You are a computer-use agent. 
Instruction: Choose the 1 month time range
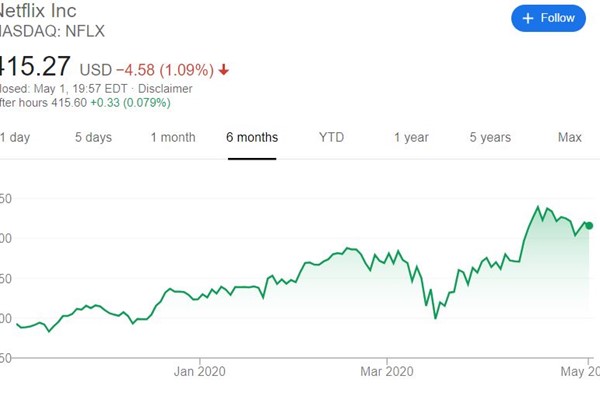(x=173, y=137)
